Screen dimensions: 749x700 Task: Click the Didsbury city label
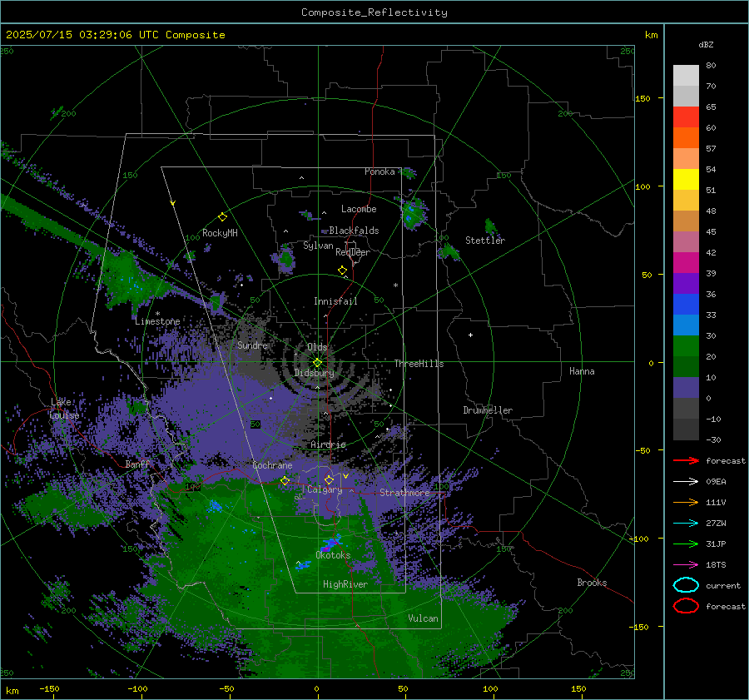[x=315, y=373]
